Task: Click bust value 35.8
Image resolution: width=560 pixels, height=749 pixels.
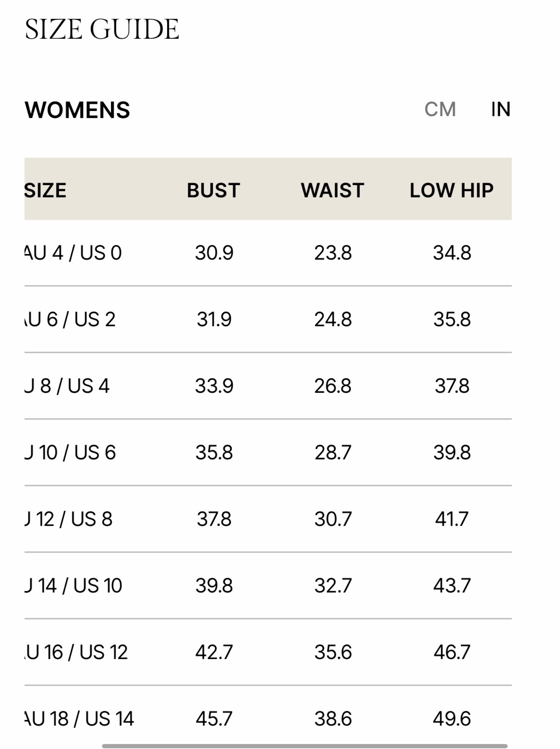Action: tap(214, 452)
